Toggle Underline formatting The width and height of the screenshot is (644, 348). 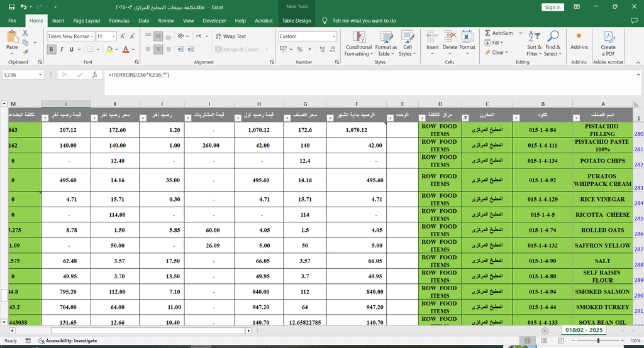coord(72,49)
